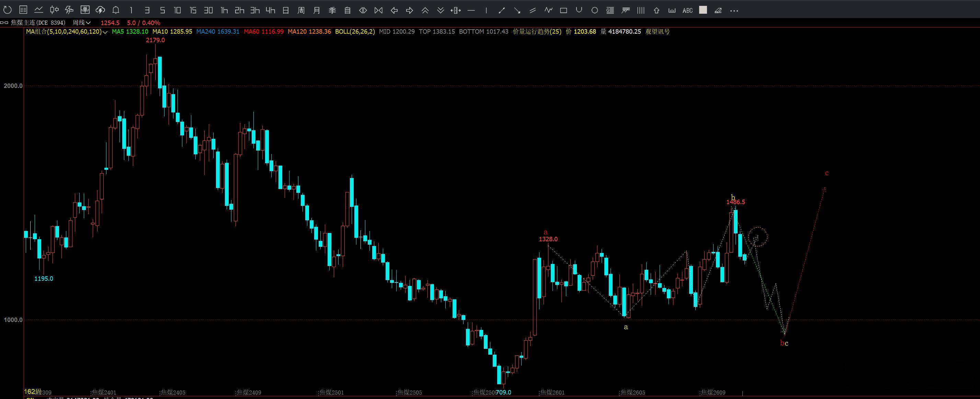Open the drawing color swatch

coord(703,10)
